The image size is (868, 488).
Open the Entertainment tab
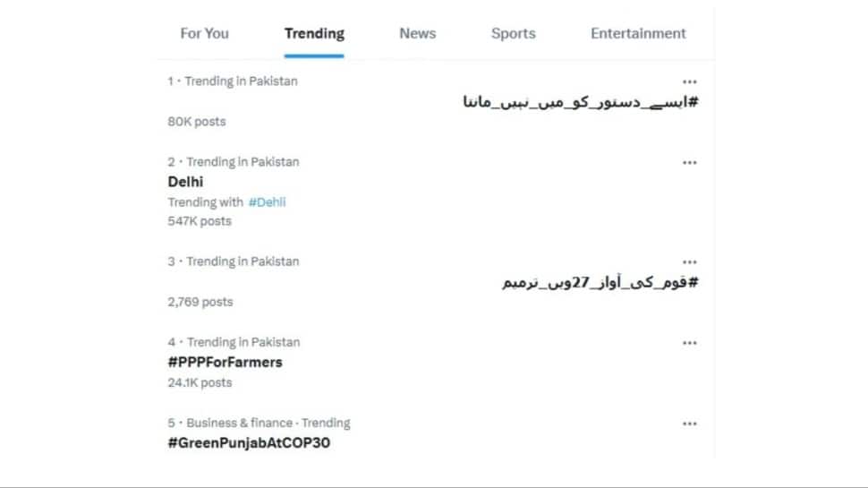638,34
